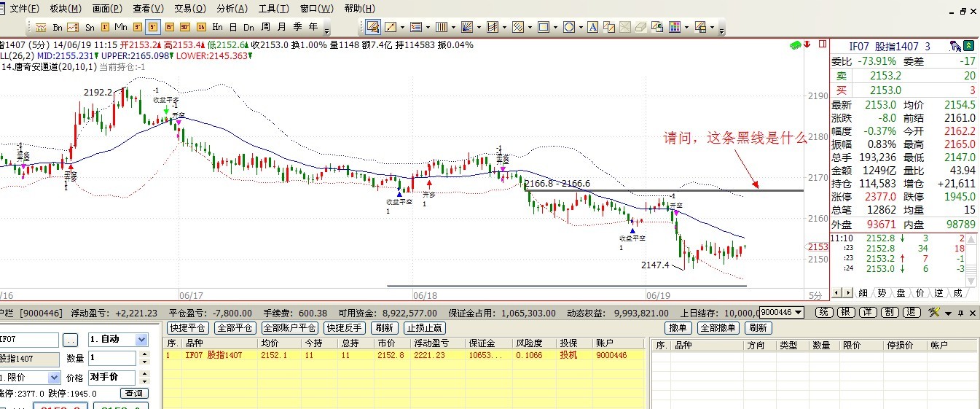Open the account 9000446 dropdown
This screenshot has width=980, height=409.
[x=799, y=313]
